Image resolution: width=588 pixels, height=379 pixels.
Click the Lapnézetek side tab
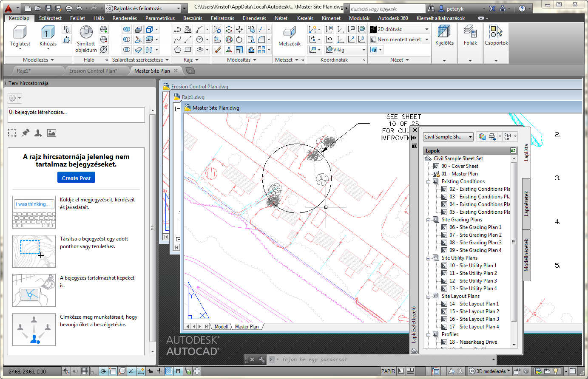pos(526,204)
